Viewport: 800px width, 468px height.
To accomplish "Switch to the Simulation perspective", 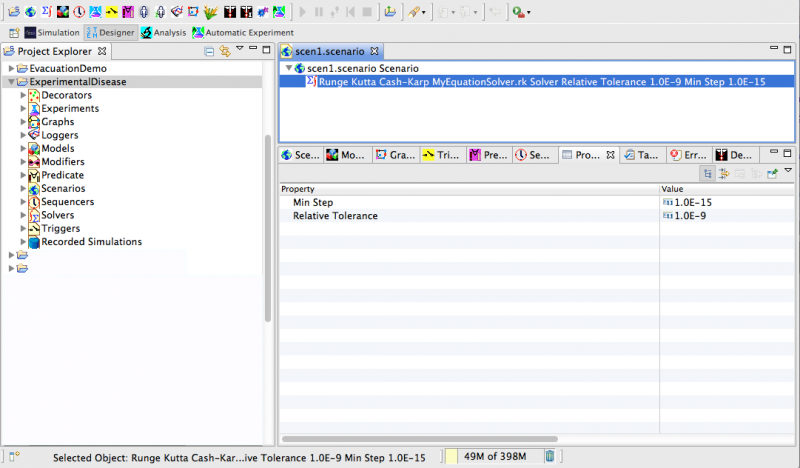I will click(52, 33).
